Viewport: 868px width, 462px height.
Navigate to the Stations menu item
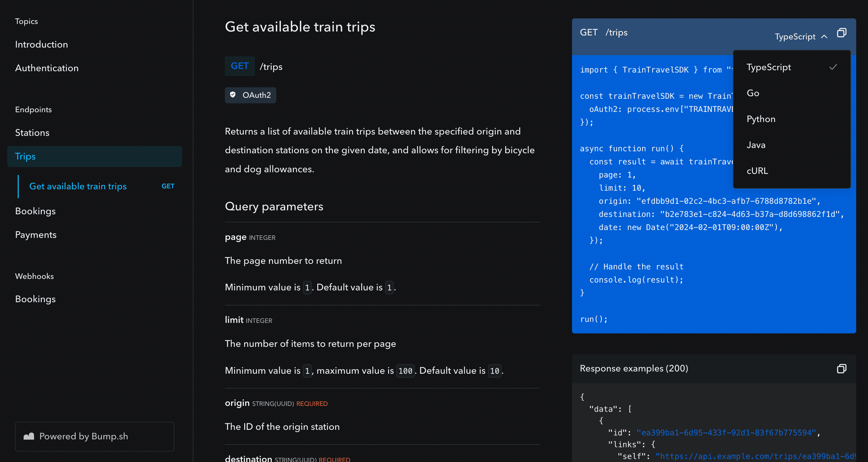point(32,132)
